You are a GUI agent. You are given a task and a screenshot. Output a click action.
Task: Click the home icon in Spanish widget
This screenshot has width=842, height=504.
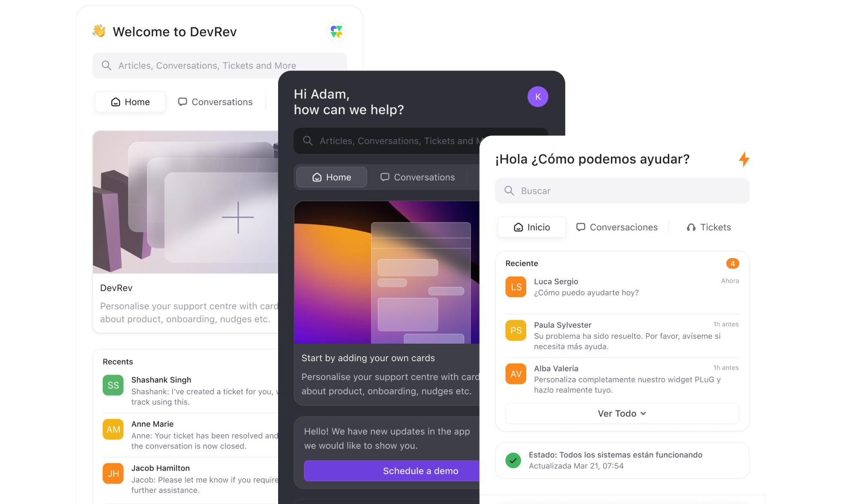point(517,227)
